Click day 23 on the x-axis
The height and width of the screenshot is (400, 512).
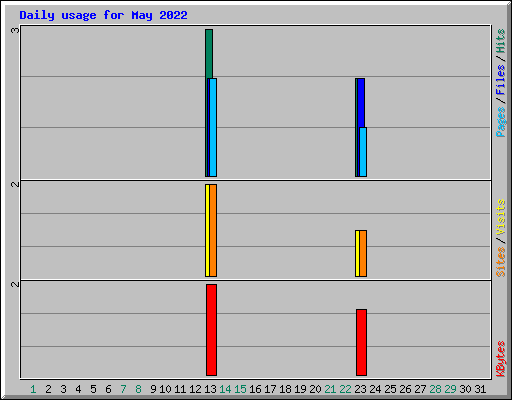point(360,389)
